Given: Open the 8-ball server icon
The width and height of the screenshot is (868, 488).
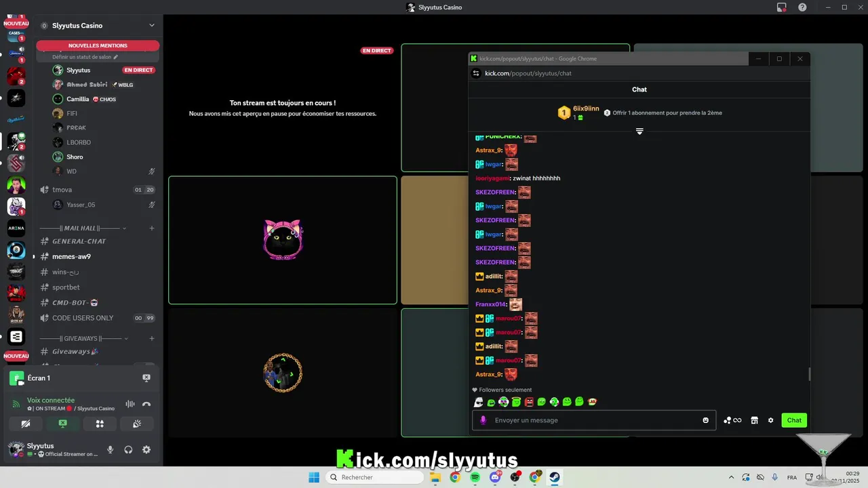Looking at the screenshot, I should point(16,250).
